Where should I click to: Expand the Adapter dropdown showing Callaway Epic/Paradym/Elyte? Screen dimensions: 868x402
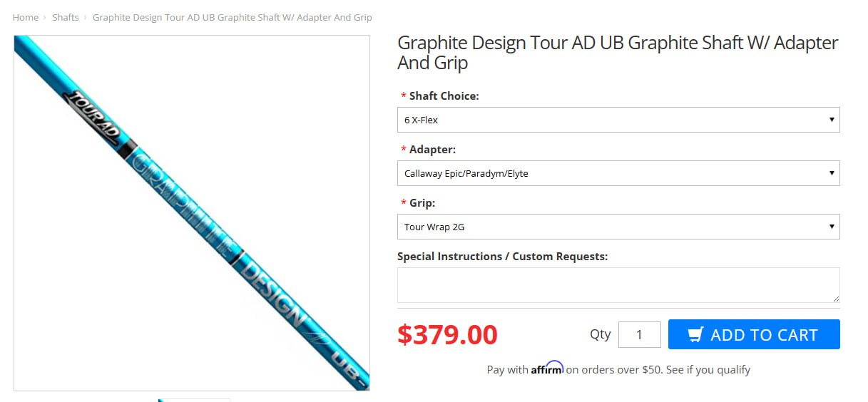click(x=618, y=173)
